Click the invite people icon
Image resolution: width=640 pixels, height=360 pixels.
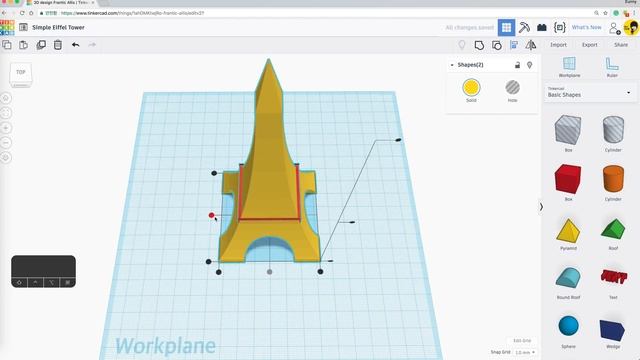tap(614, 28)
